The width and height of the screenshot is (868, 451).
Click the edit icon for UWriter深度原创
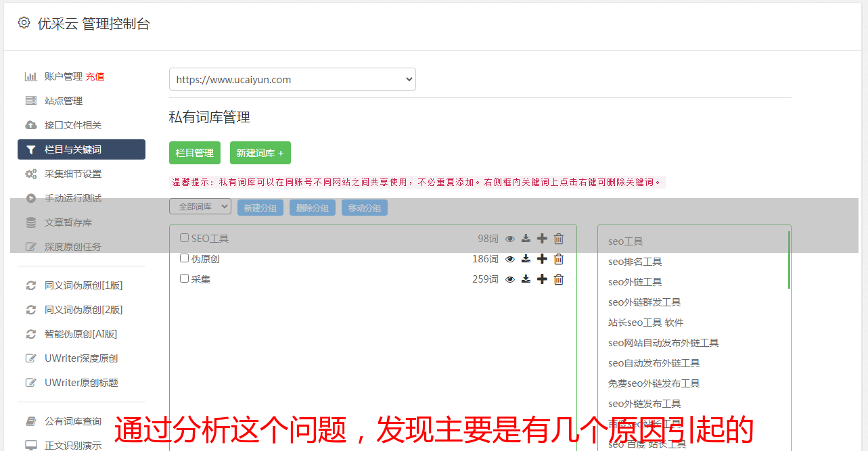tap(30, 358)
